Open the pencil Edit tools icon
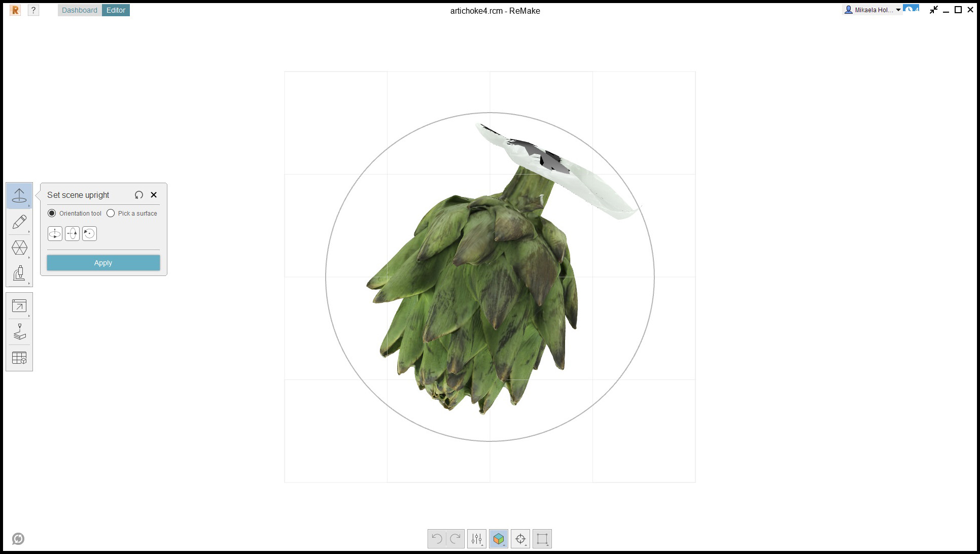 pyautogui.click(x=19, y=222)
